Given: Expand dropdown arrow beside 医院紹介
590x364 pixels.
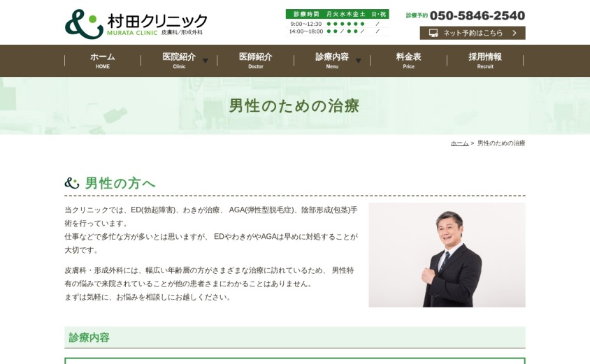Looking at the screenshot, I should point(206,61).
